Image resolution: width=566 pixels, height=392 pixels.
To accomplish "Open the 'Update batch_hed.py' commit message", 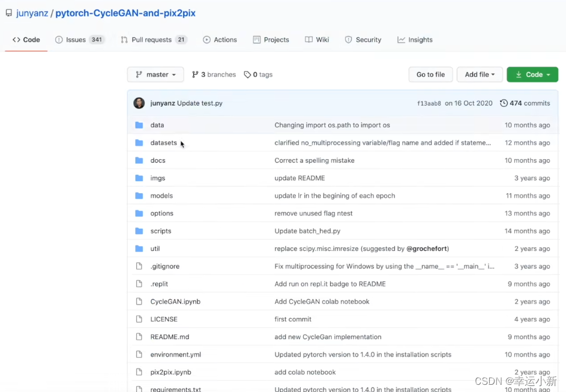I will tap(307, 231).
